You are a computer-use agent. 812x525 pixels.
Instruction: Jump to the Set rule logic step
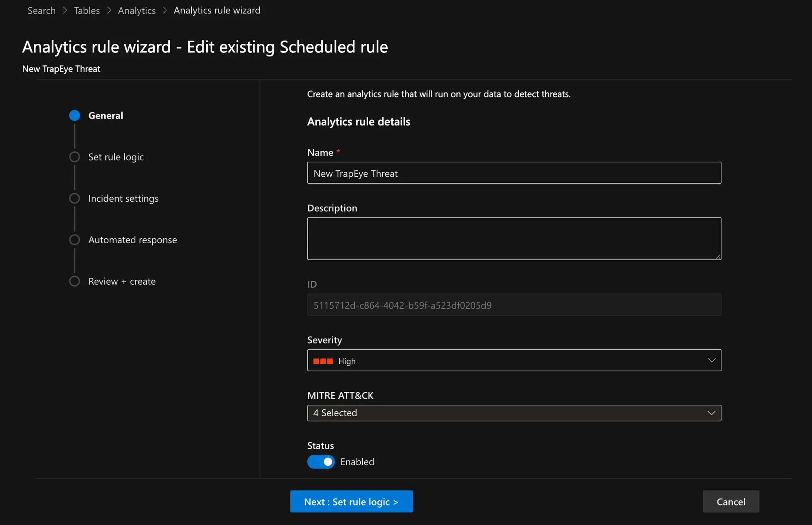click(116, 157)
